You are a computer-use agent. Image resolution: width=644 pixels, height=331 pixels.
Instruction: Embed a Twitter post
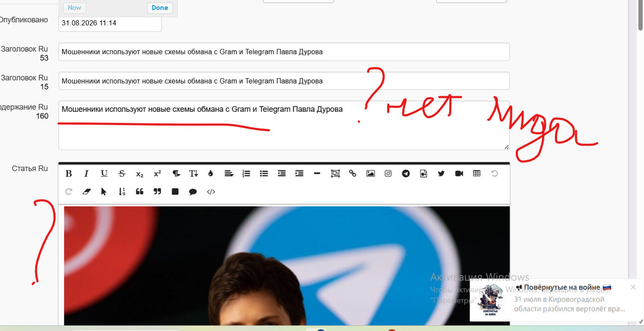coord(441,174)
